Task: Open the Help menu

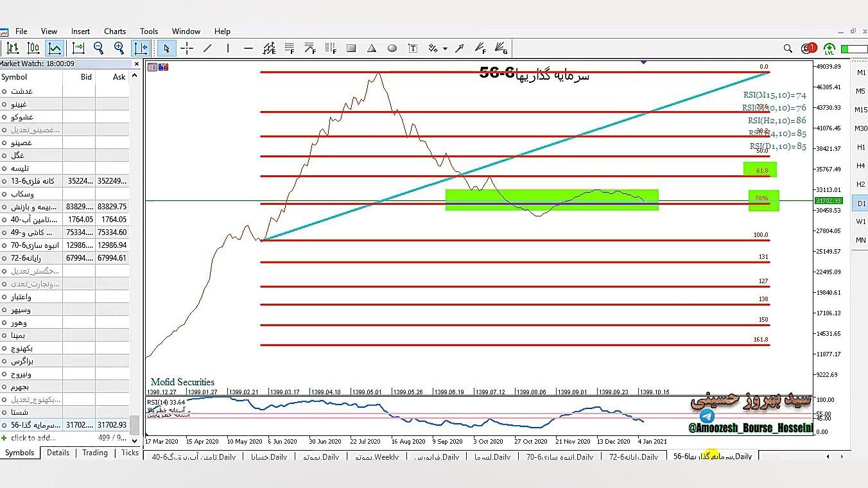Action: (222, 31)
